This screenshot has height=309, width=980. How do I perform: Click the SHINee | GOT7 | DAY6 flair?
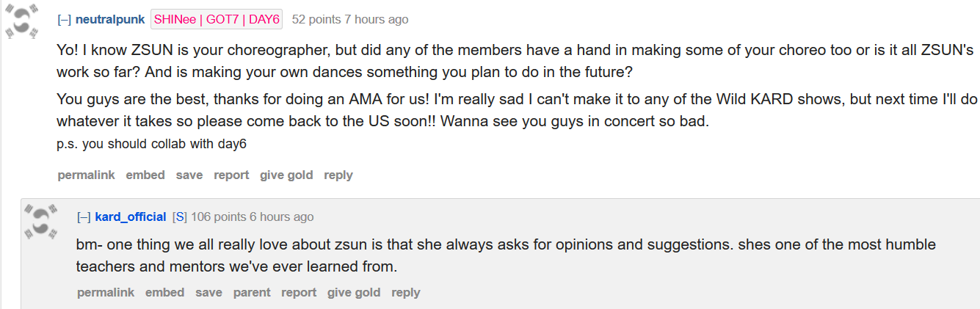coord(217,20)
